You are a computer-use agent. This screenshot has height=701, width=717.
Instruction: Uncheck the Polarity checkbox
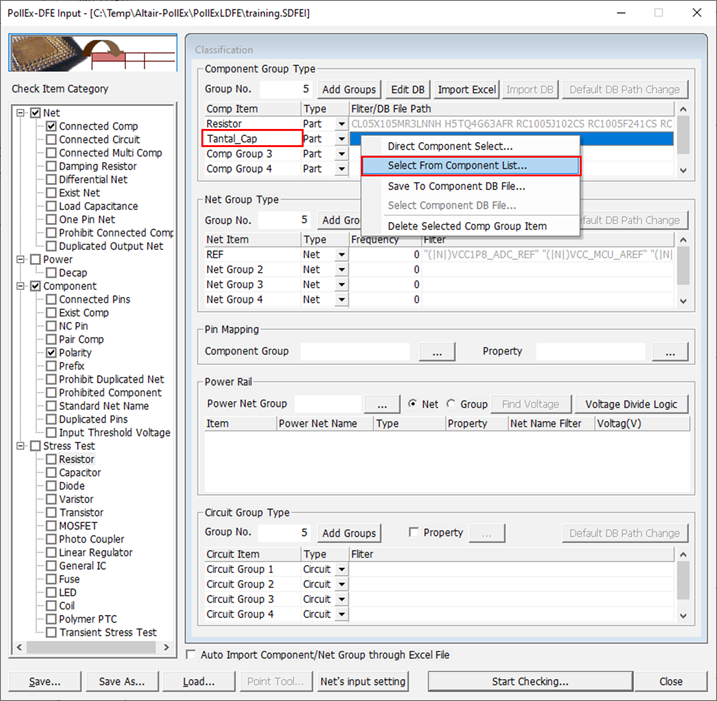pyautogui.click(x=52, y=353)
